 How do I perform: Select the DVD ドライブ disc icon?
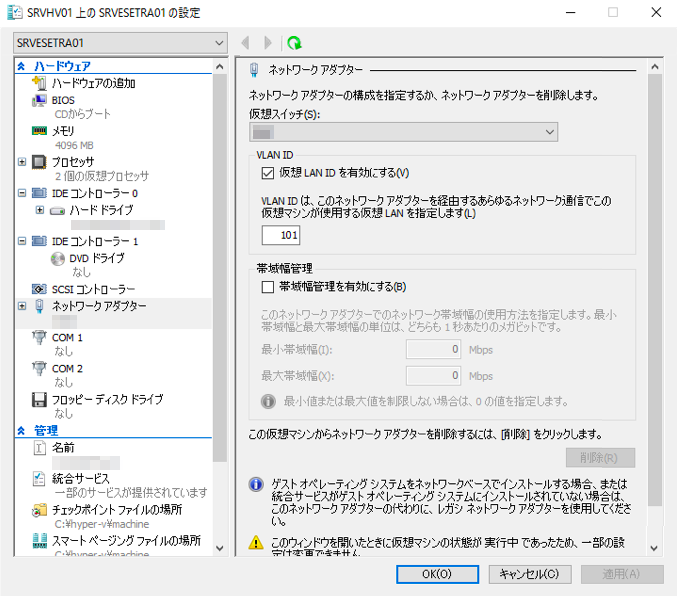(57, 259)
